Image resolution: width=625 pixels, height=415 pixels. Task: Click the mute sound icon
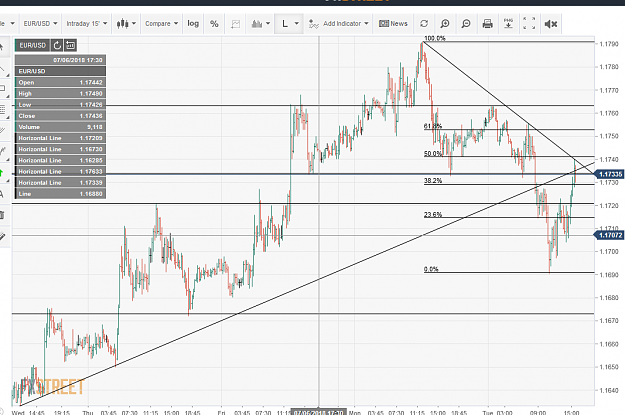tap(550, 24)
